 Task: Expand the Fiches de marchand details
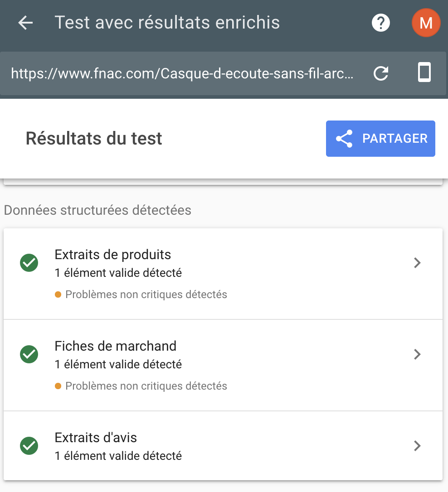417,354
